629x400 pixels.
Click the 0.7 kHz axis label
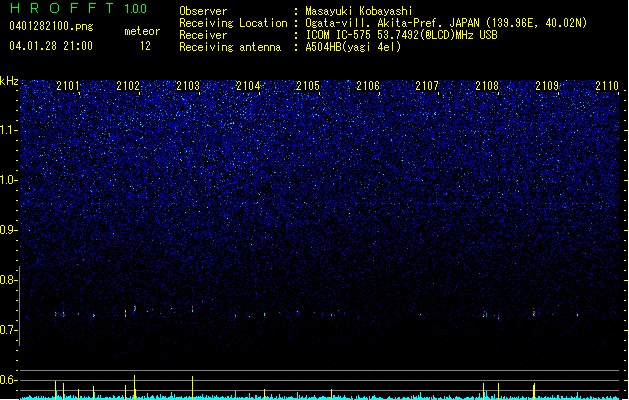click(x=8, y=330)
